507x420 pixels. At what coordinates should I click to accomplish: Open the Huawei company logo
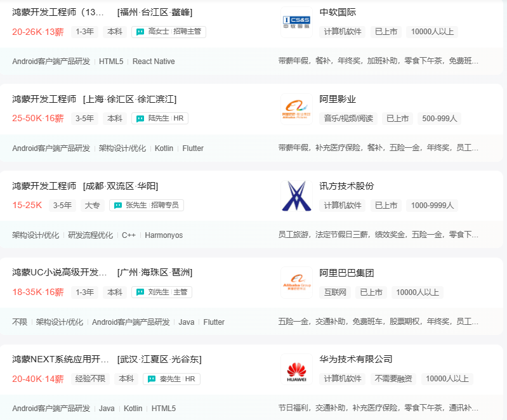coord(296,369)
